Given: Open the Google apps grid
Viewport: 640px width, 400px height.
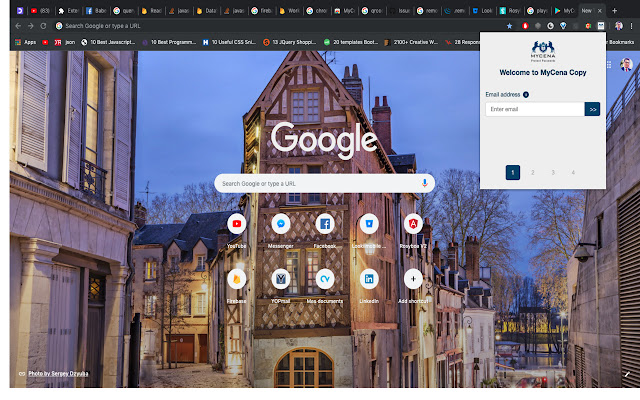Looking at the screenshot, I should coord(607,65).
